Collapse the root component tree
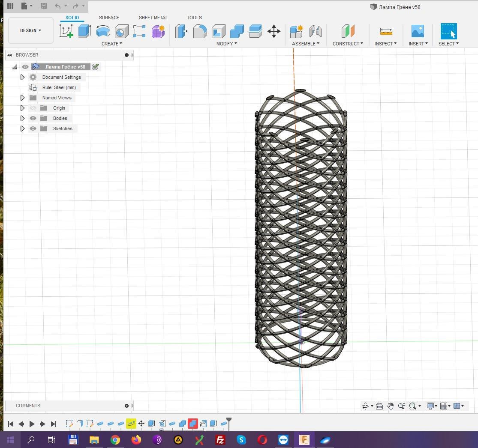Viewport: 478px width, 448px height. [x=15, y=67]
